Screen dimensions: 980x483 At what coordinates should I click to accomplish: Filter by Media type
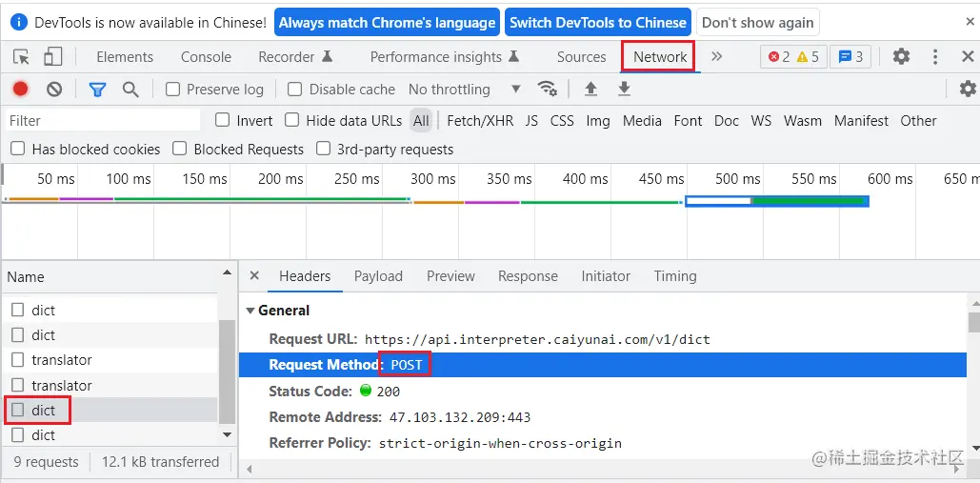(642, 121)
